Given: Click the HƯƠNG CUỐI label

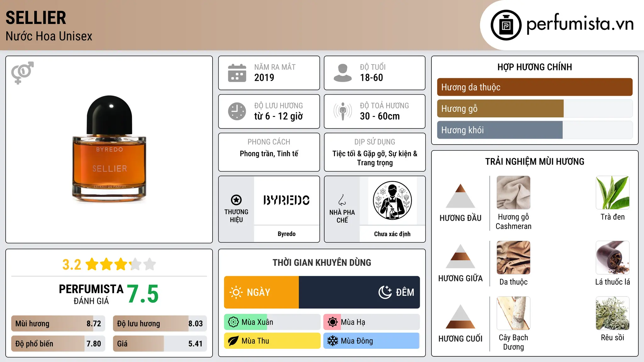Looking at the screenshot, I should point(460,339).
